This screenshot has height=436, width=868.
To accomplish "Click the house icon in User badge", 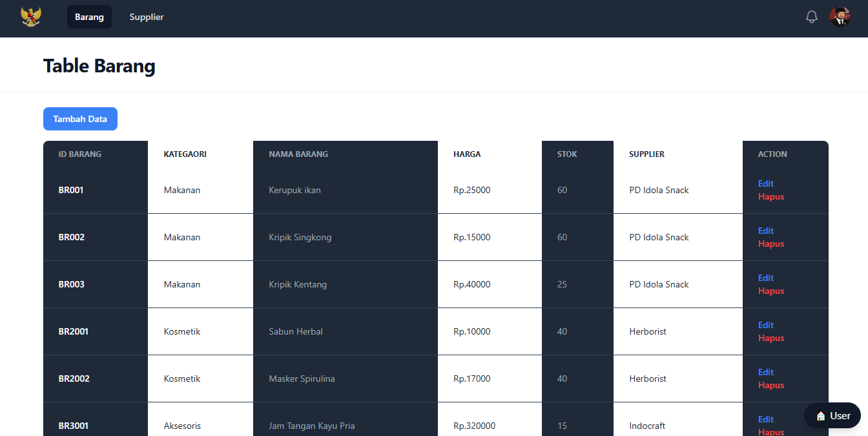I will tap(821, 416).
